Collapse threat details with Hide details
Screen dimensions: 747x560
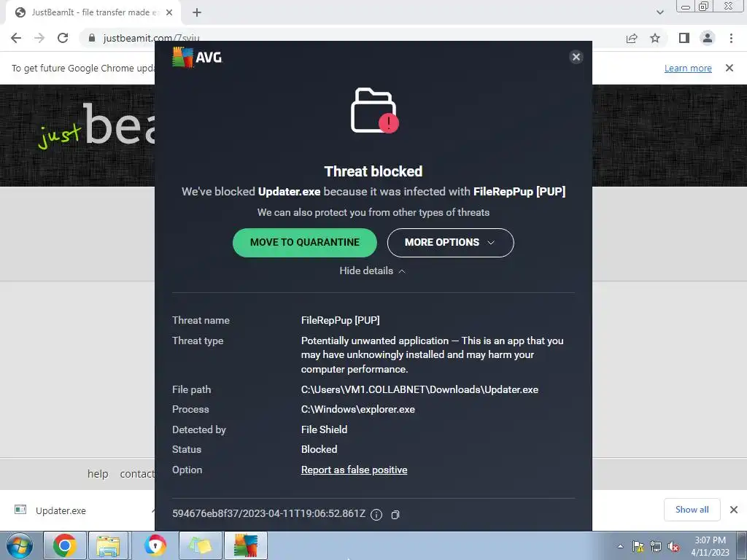tap(372, 271)
